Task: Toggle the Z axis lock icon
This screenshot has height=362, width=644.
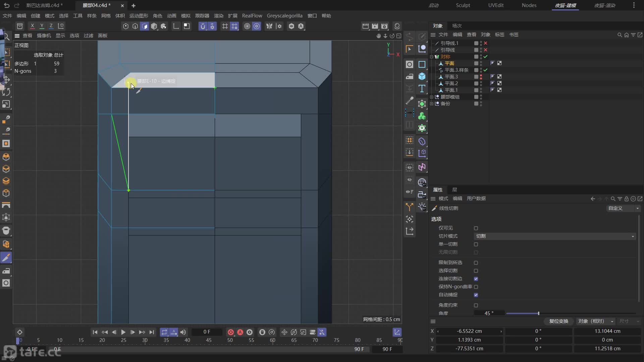Action: (x=51, y=26)
